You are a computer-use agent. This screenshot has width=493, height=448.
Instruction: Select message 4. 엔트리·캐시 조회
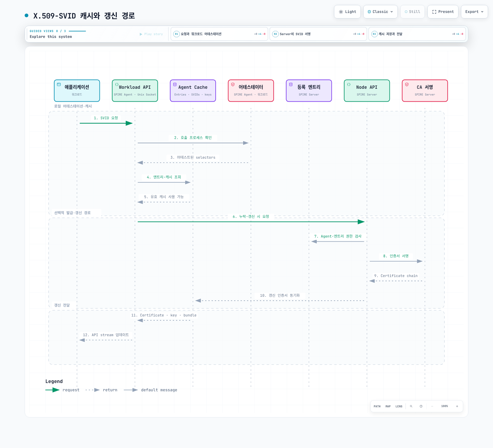(x=164, y=177)
